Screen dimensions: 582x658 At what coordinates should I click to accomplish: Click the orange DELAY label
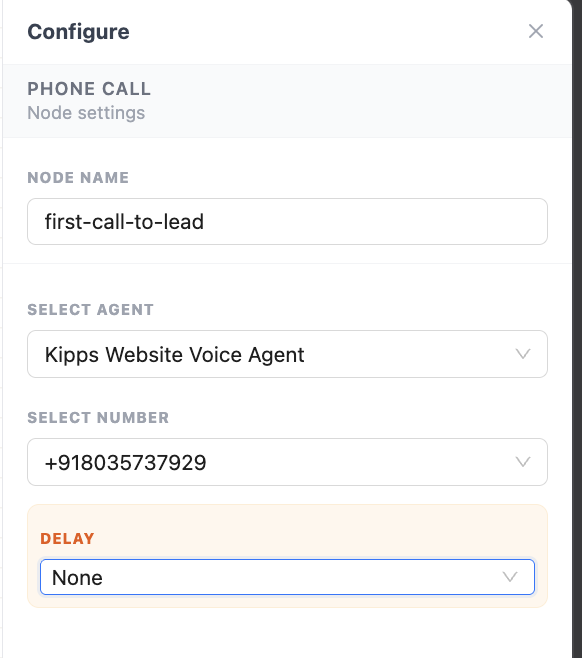(68, 538)
